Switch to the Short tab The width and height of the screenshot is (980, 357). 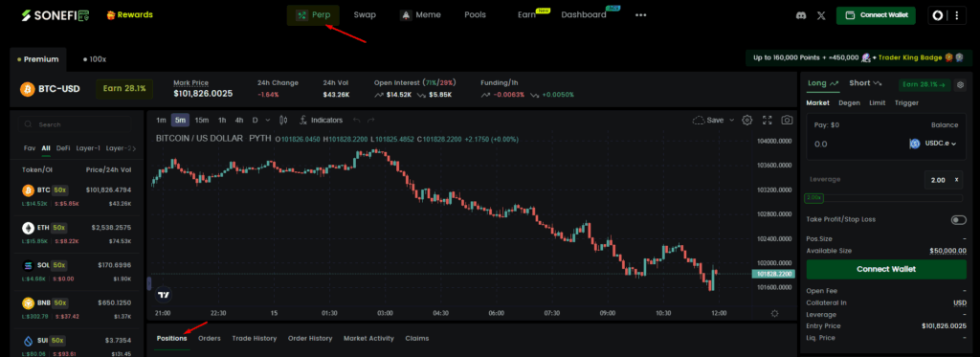[x=865, y=83]
